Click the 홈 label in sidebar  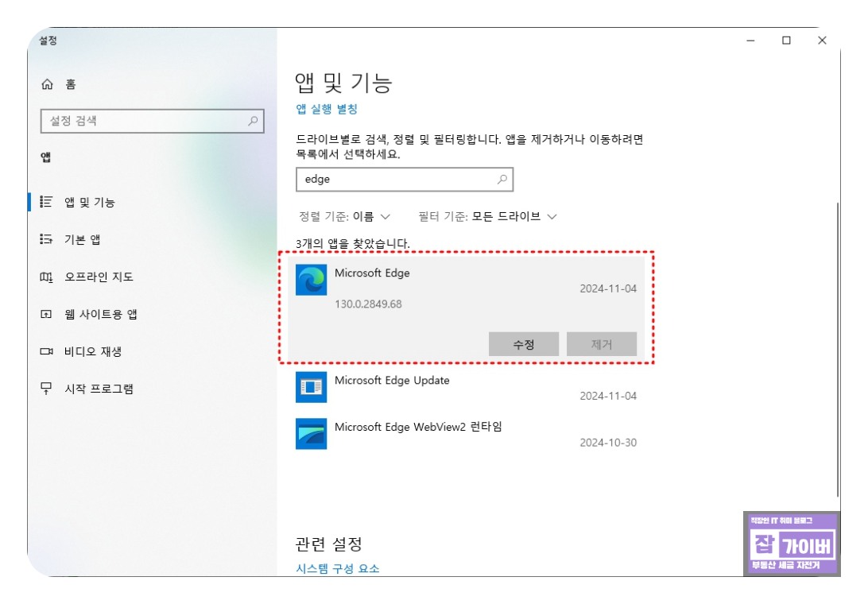point(71,84)
